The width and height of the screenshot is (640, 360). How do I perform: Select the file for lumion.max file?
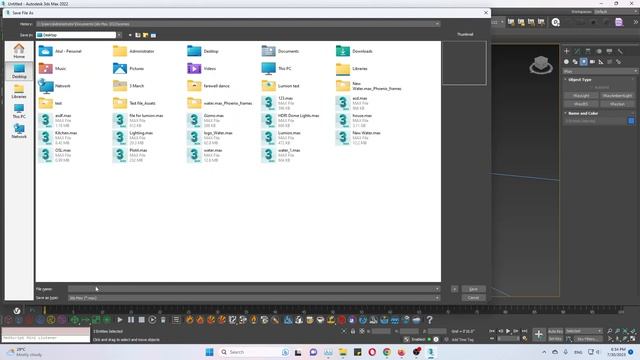138,120
